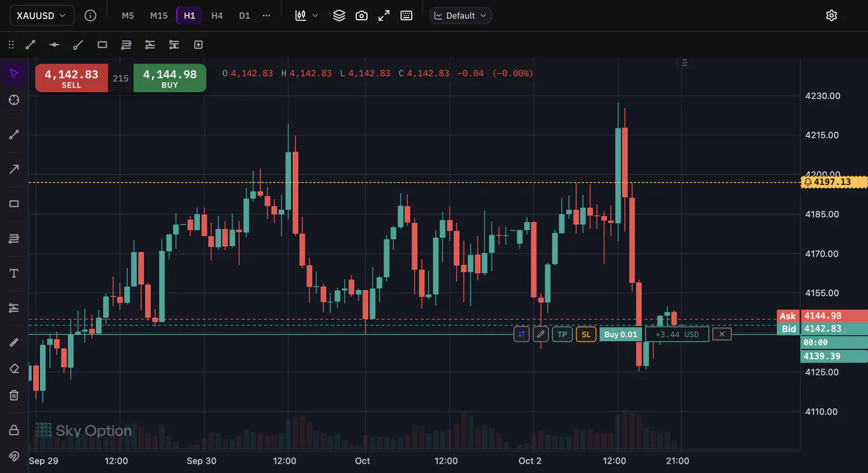Select the horizontal line tool in favorites bar
Screen dimensions: 868x473
point(54,45)
